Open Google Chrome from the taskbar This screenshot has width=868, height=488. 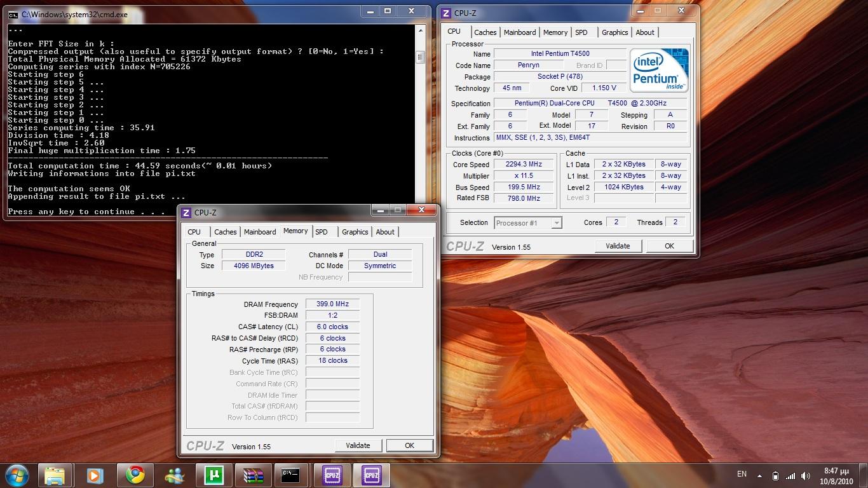point(134,475)
